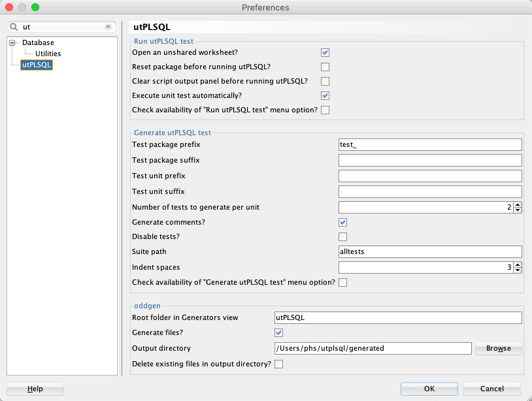Click the search magnifier icon
This screenshot has width=532, height=401.
pyautogui.click(x=14, y=27)
